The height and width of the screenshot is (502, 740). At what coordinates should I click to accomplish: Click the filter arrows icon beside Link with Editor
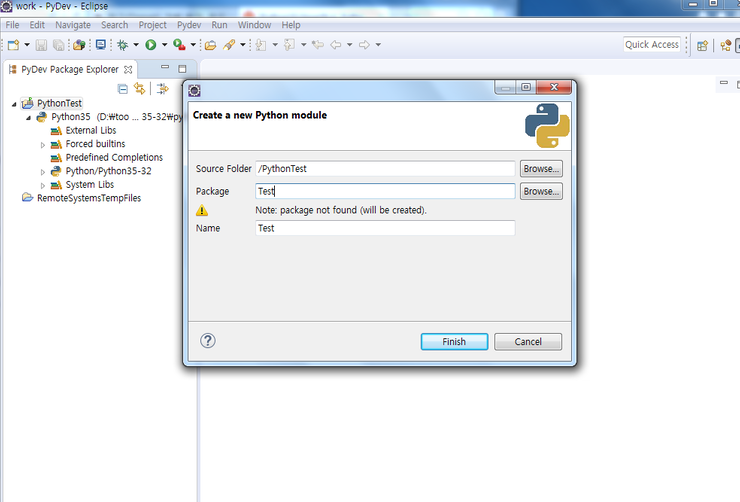162,89
